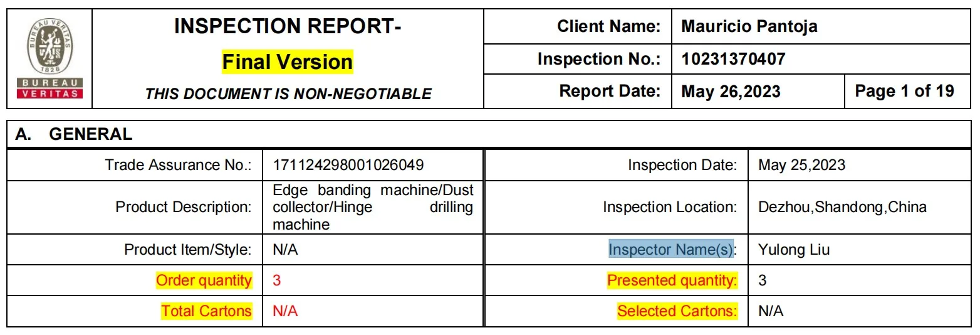Image resolution: width=980 pixels, height=335 pixels.
Task: Click the INSPECTION REPORT heading
Action: tap(288, 26)
